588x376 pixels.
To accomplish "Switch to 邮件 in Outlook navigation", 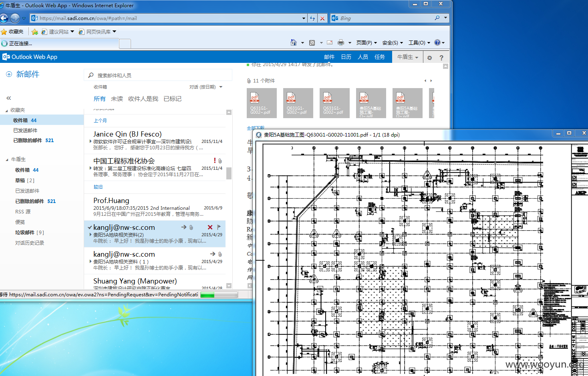I will point(329,57).
